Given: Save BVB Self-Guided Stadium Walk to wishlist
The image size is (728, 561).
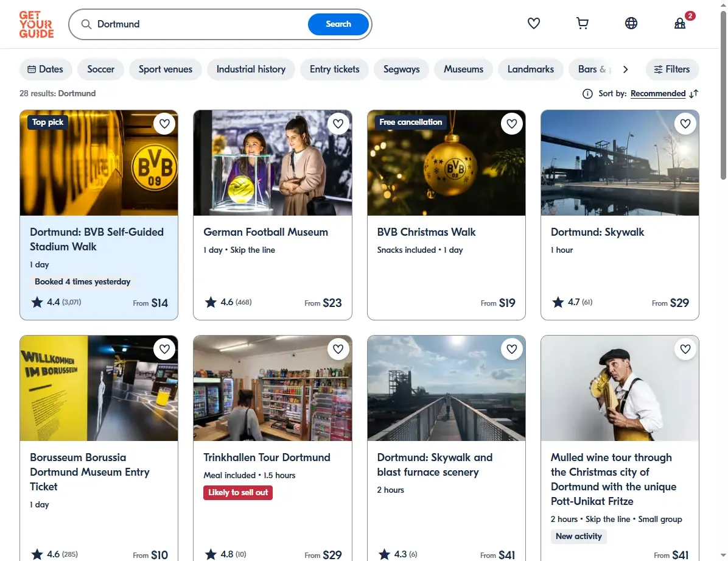Looking at the screenshot, I should tap(164, 124).
